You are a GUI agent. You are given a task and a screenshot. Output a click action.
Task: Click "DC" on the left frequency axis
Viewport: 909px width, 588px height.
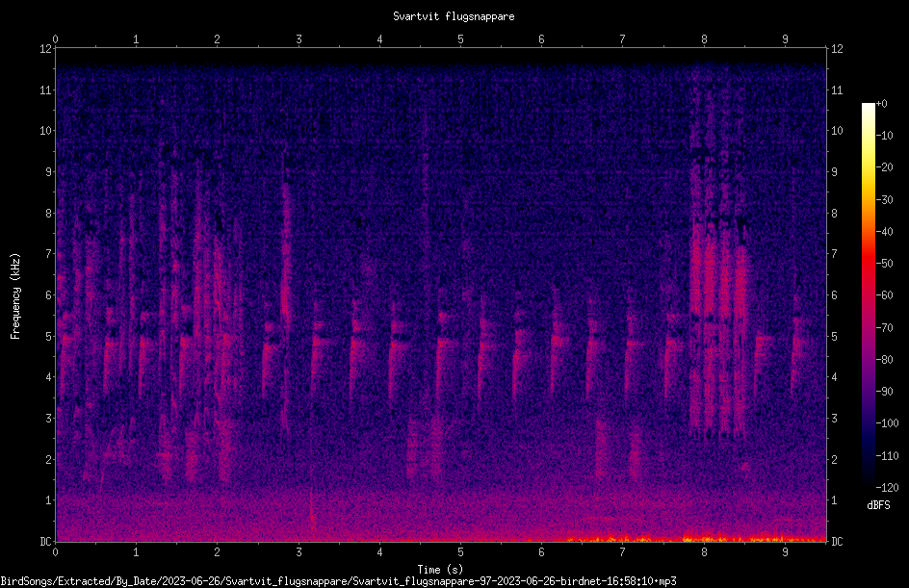tap(45, 542)
